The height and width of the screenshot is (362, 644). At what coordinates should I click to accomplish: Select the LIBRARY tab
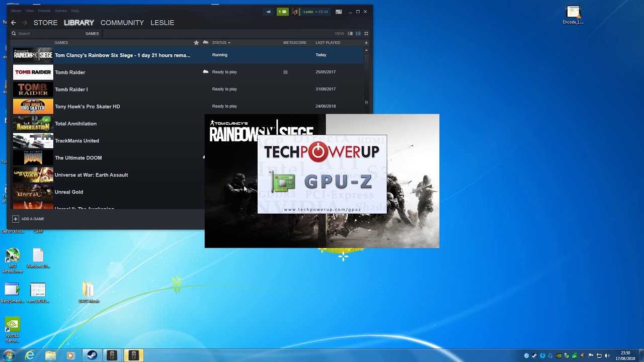pyautogui.click(x=79, y=23)
